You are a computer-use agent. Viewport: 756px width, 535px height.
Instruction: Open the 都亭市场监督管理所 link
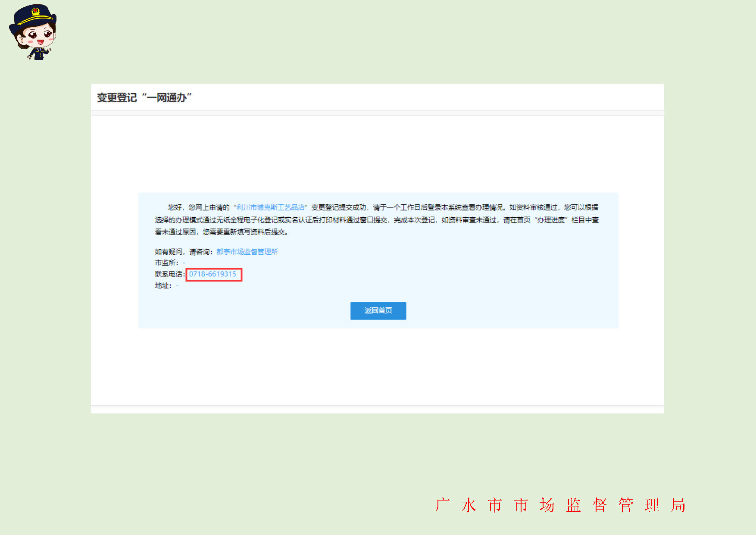[247, 252]
